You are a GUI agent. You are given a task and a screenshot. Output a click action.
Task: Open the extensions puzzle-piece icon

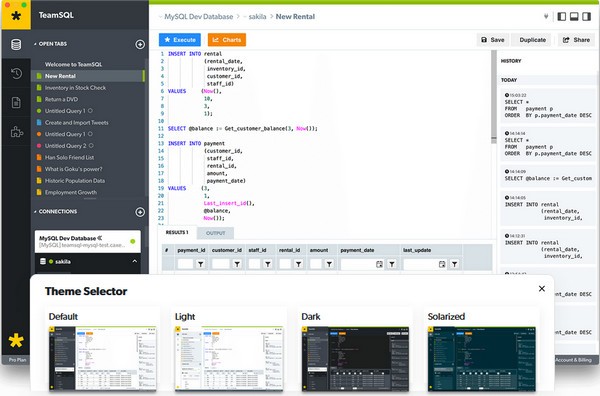[16, 132]
